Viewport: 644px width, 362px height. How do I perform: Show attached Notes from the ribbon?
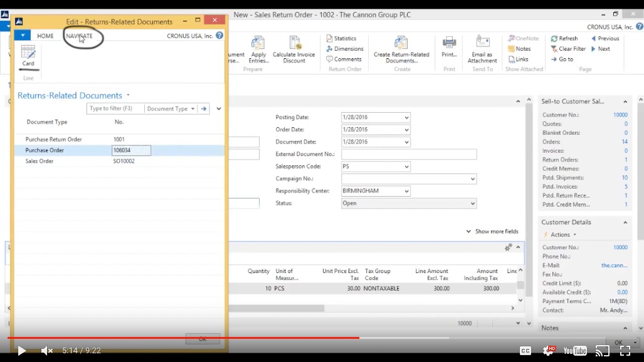click(520, 48)
